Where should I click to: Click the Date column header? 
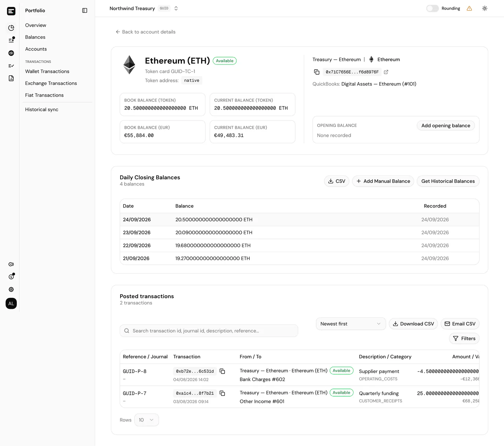click(x=128, y=206)
